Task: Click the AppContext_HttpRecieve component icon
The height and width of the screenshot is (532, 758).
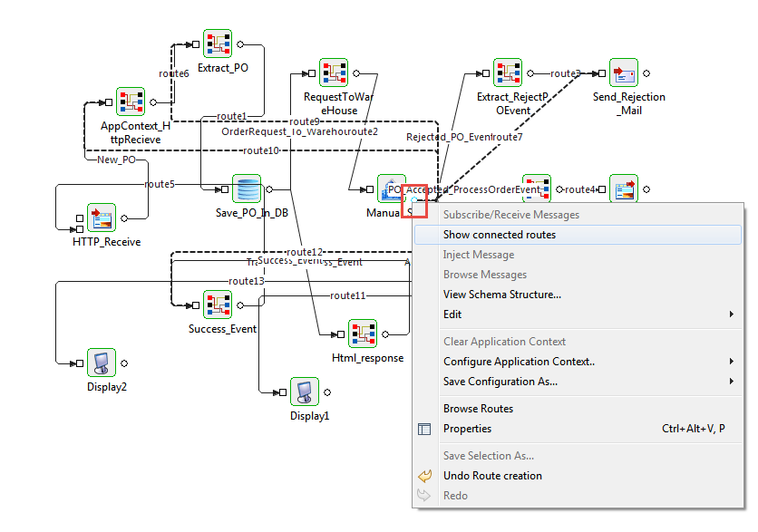Action: [x=131, y=102]
